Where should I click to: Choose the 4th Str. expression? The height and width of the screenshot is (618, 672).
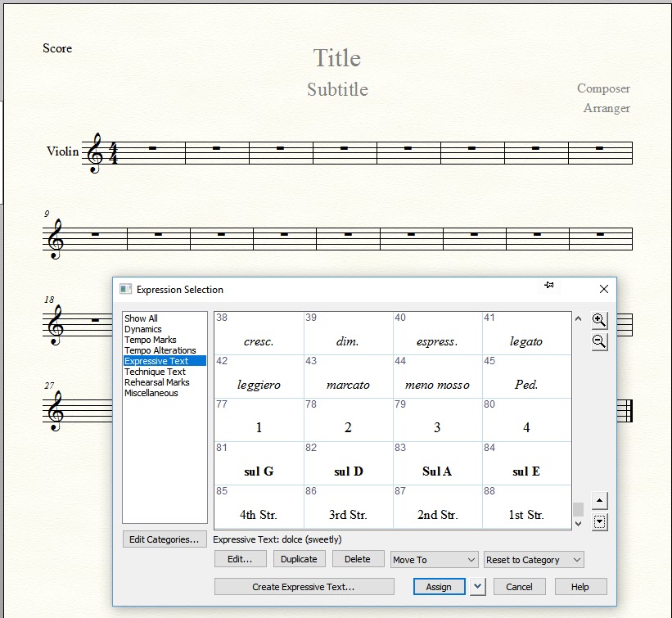pos(259,507)
